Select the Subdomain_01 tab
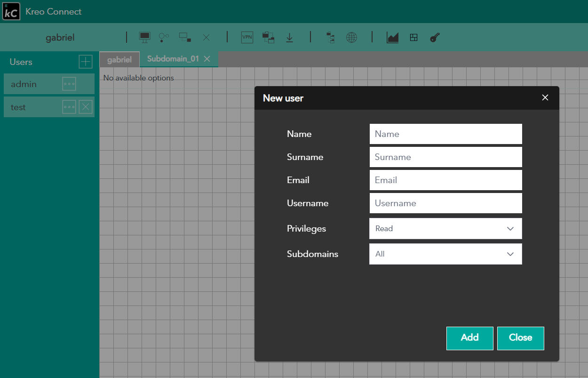Image resolution: width=588 pixels, height=378 pixels. click(173, 59)
